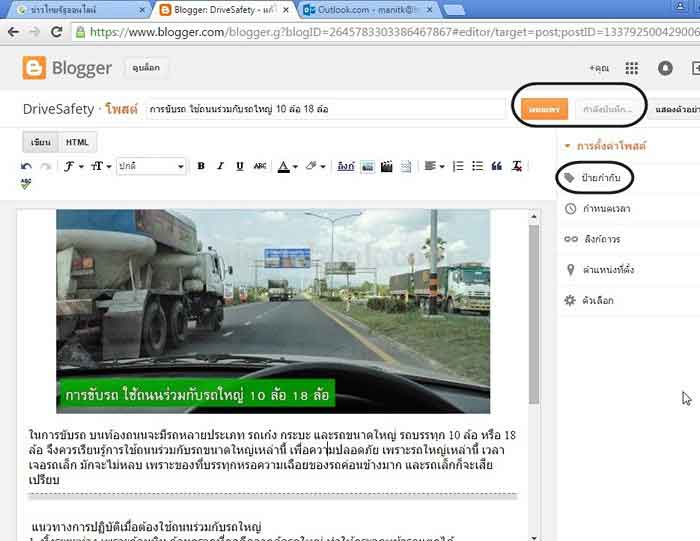Open the notifications bell icon
This screenshot has height=541, width=700.
click(665, 68)
